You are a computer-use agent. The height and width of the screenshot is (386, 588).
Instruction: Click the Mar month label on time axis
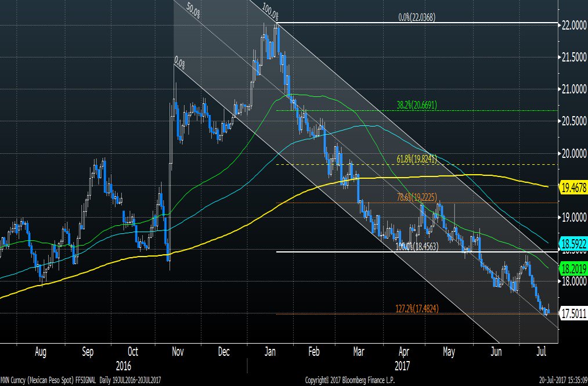[x=359, y=352]
